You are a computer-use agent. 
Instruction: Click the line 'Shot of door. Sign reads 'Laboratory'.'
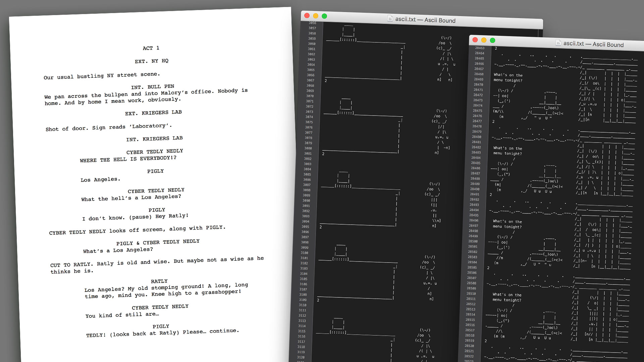[109, 127]
